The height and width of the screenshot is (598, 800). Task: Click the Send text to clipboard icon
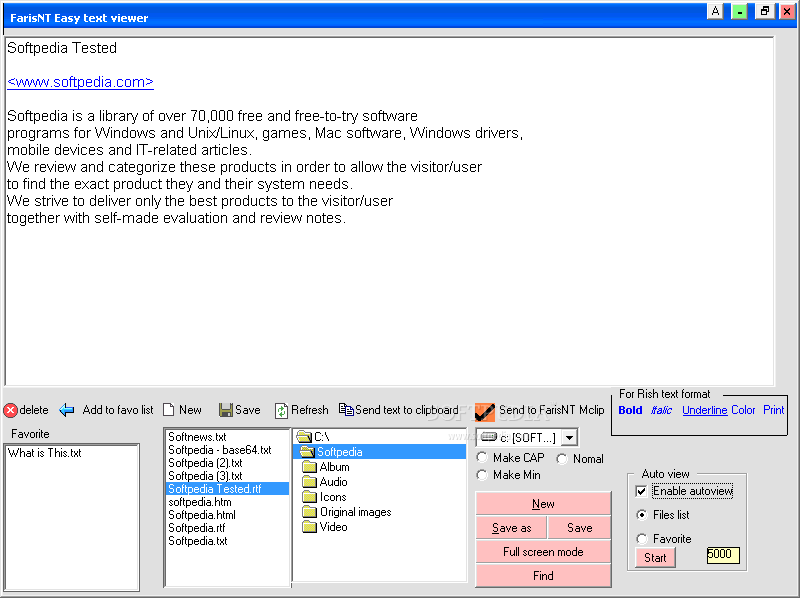click(346, 409)
